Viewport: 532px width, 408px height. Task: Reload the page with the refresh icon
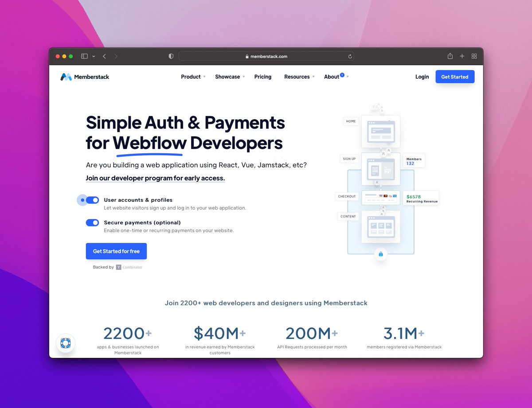(350, 56)
